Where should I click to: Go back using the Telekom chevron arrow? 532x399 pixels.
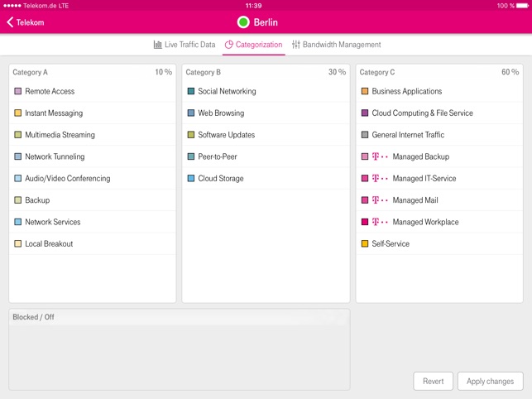tap(10, 22)
